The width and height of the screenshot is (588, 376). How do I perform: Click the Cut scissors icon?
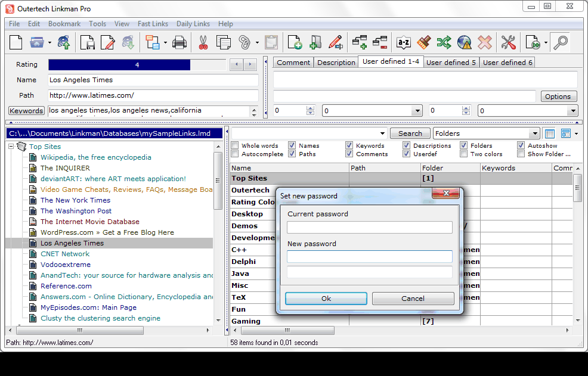coord(203,42)
